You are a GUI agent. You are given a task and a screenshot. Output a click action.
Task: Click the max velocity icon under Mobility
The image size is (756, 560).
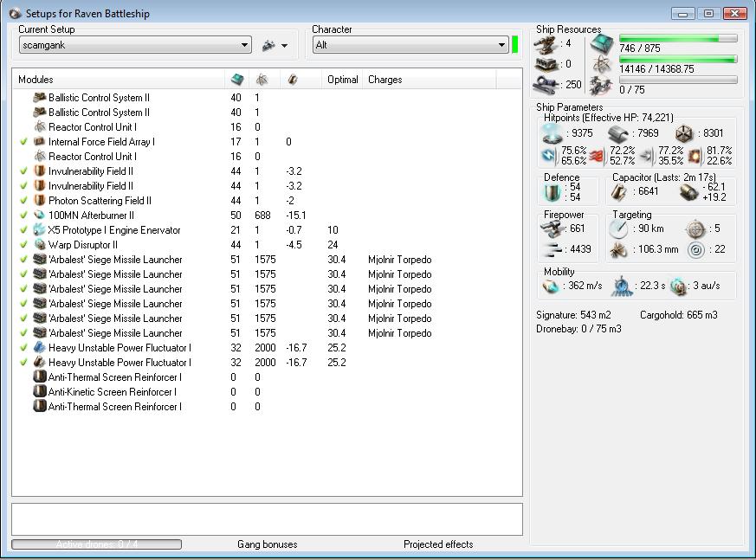tap(552, 286)
